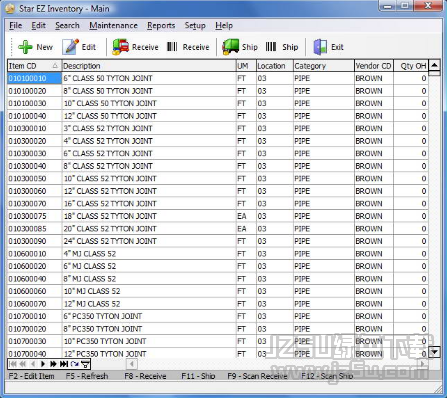The width and height of the screenshot is (447, 398).
Task: Click the green truck Ship icon
Action: [x=231, y=47]
